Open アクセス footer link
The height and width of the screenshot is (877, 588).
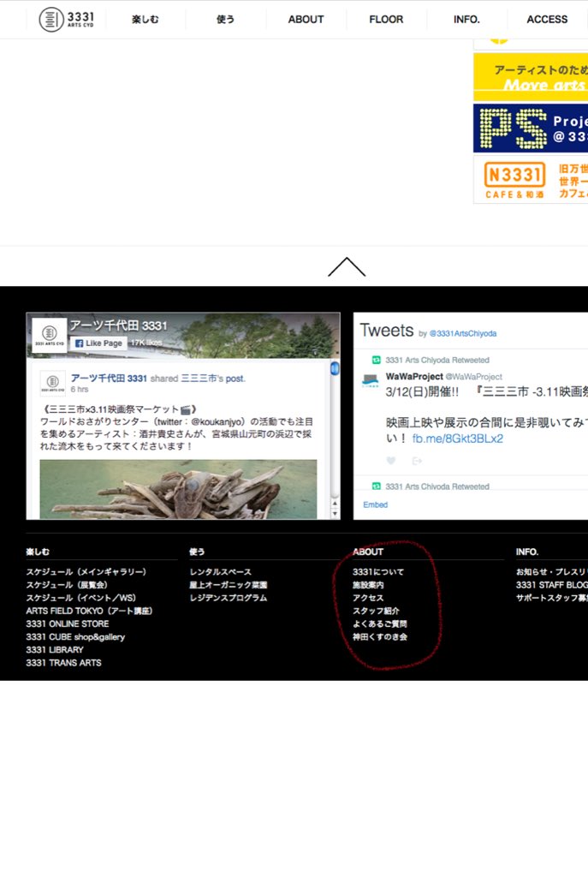point(368,597)
